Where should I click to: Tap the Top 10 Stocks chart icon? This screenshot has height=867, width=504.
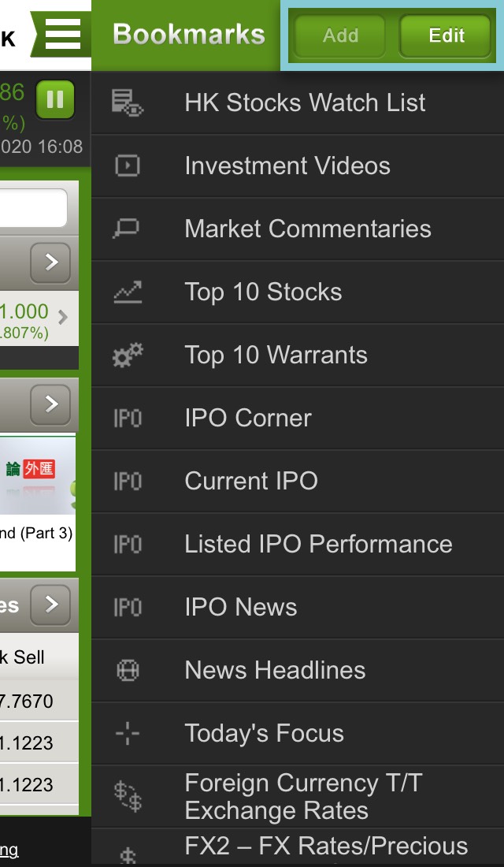pyautogui.click(x=127, y=292)
